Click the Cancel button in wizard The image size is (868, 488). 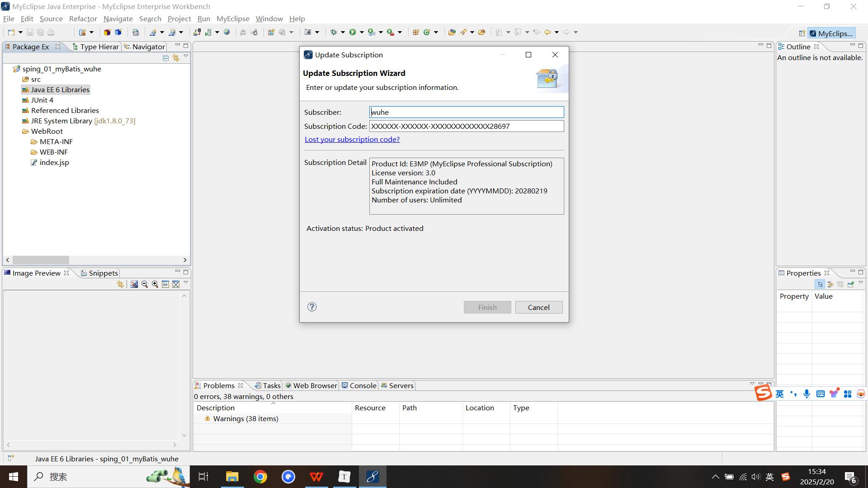(x=539, y=307)
